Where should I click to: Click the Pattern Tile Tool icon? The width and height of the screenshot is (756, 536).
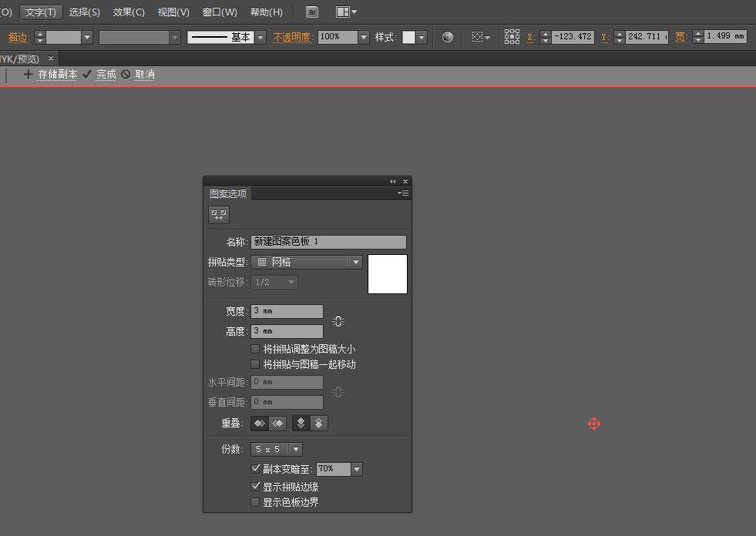coord(219,215)
